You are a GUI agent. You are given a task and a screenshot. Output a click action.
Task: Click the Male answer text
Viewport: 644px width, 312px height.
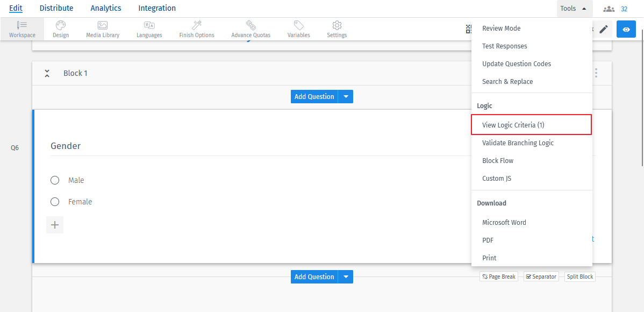pyautogui.click(x=76, y=180)
